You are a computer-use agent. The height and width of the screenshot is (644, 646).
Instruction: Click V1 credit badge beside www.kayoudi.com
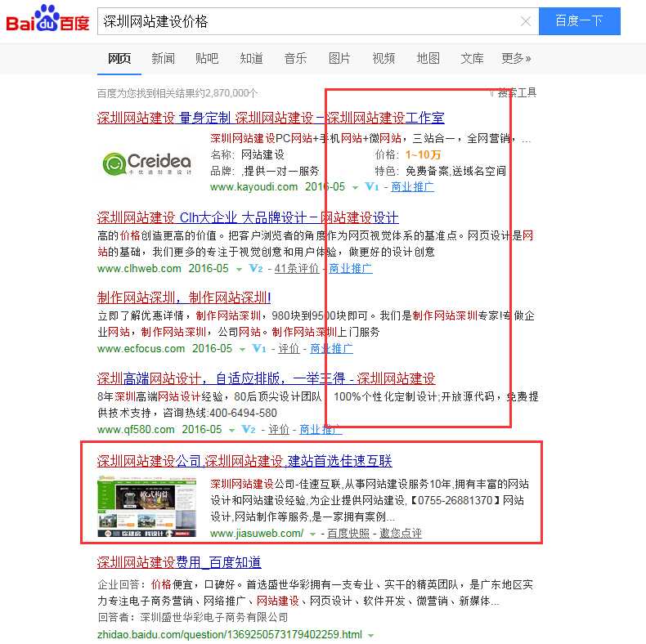372,187
